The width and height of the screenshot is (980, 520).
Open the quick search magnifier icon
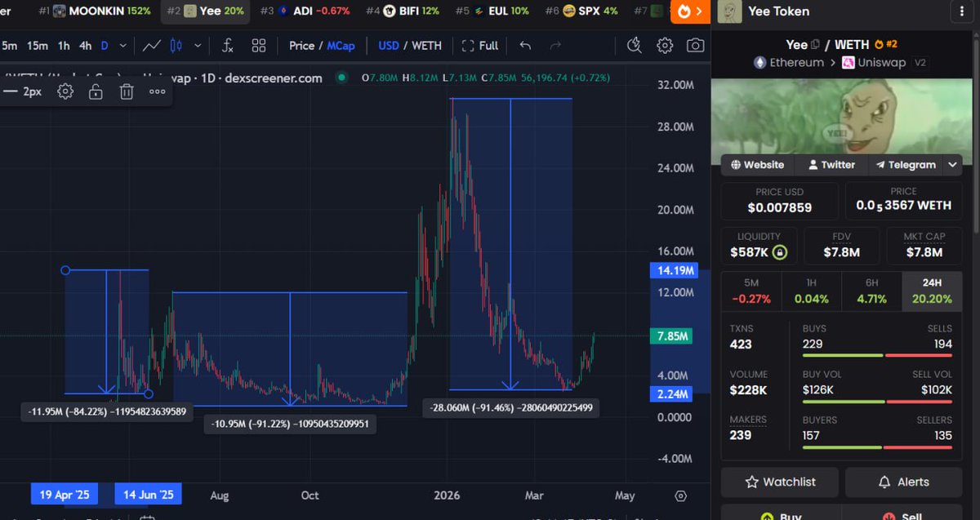click(635, 46)
